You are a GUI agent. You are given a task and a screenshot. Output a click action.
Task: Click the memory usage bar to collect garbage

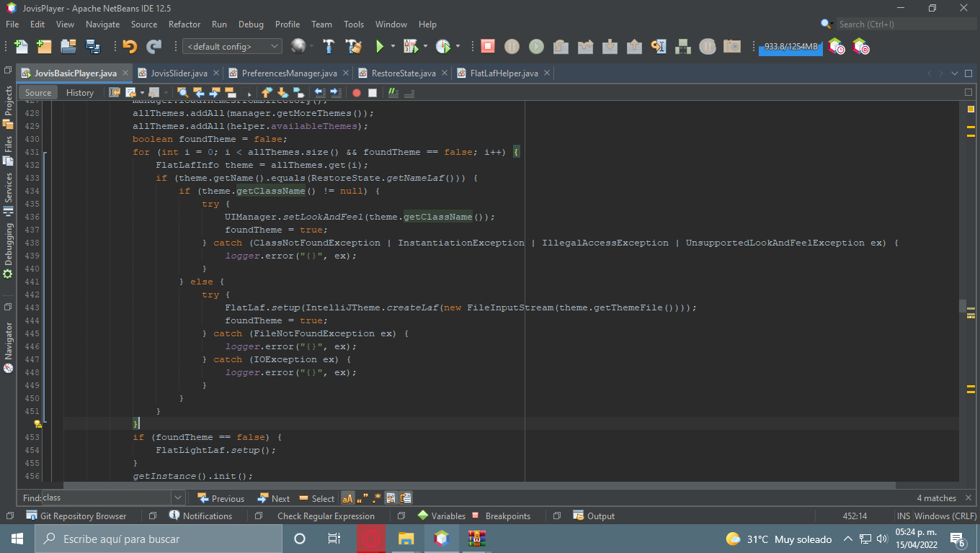[x=790, y=47]
